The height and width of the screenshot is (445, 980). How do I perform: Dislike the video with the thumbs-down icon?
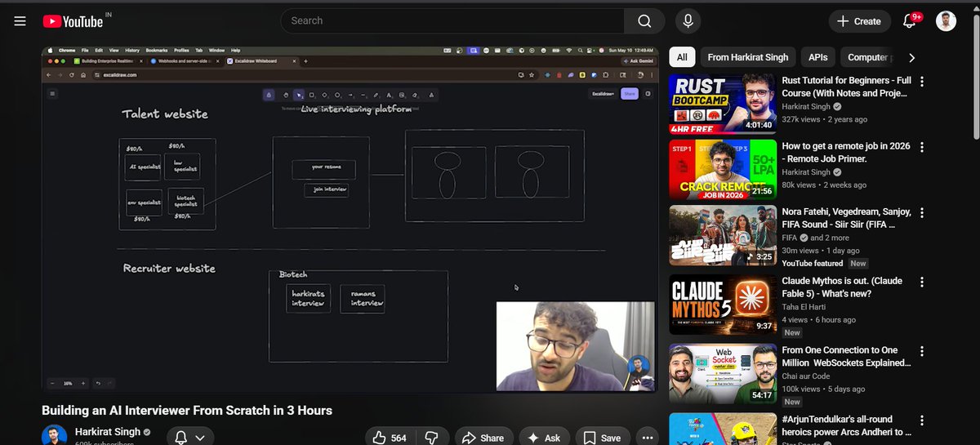coord(433,438)
